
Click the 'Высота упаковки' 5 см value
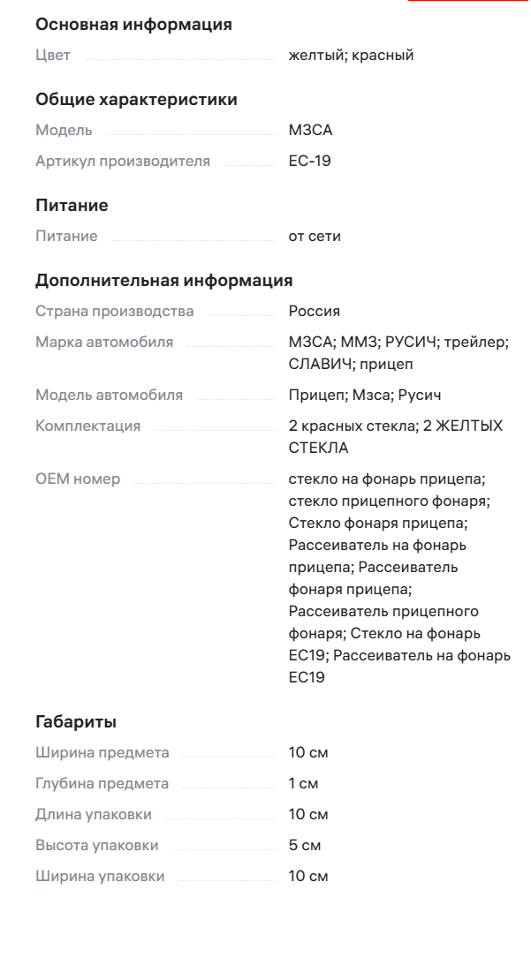click(304, 845)
